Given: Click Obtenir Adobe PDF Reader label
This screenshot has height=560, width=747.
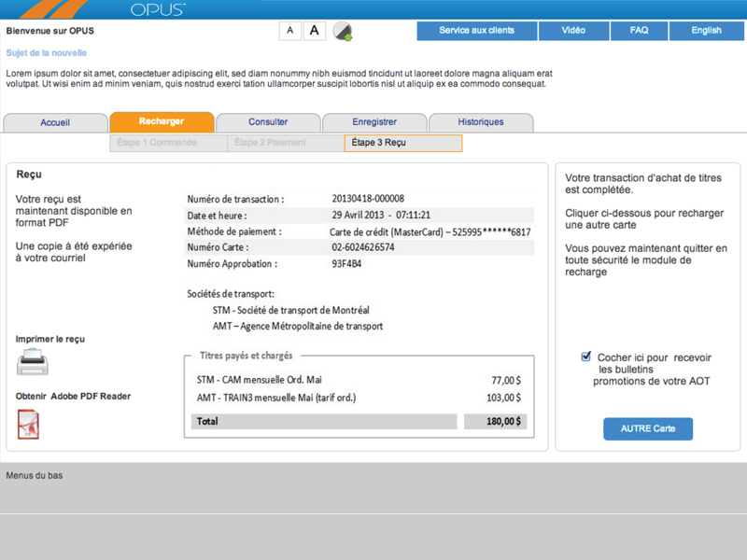Looking at the screenshot, I should [73, 396].
